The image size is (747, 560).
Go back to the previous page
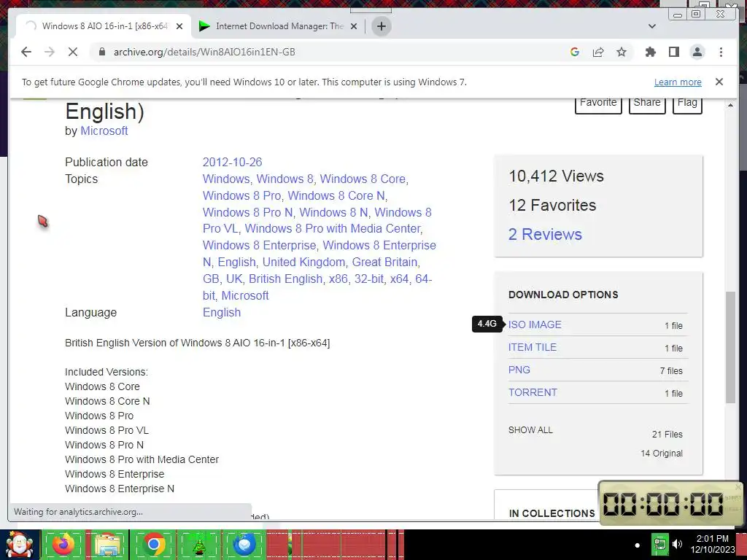click(x=26, y=52)
